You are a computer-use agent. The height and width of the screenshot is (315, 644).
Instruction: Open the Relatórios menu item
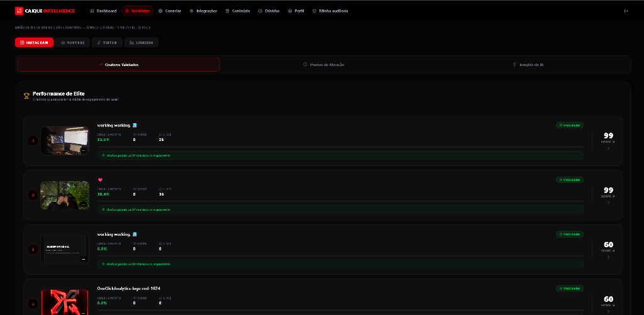(138, 11)
